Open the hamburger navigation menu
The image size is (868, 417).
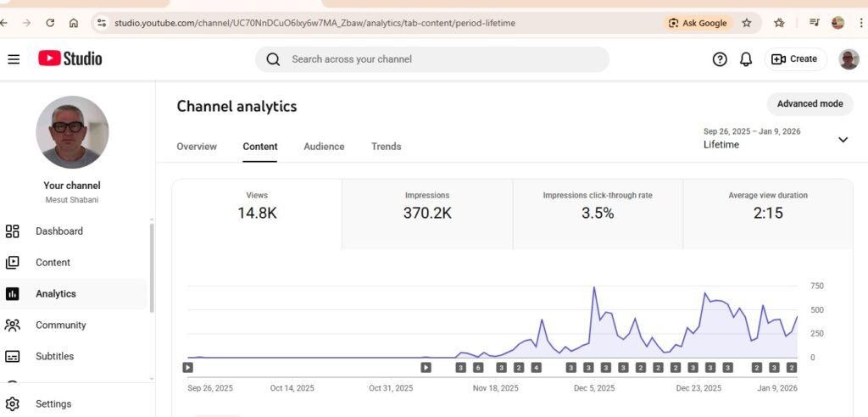tap(14, 59)
